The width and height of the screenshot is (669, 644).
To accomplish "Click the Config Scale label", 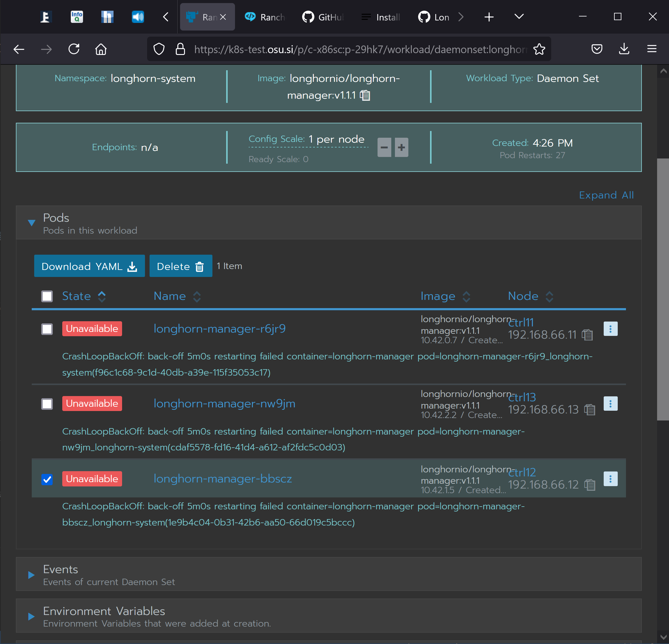I will click(x=277, y=139).
